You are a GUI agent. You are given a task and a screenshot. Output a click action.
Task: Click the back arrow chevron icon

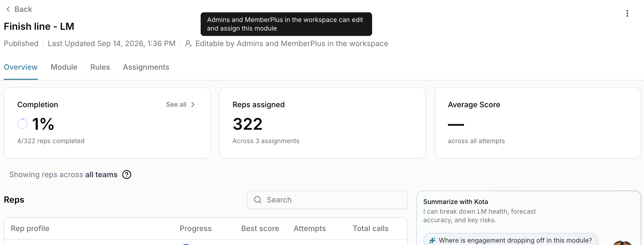point(8,9)
